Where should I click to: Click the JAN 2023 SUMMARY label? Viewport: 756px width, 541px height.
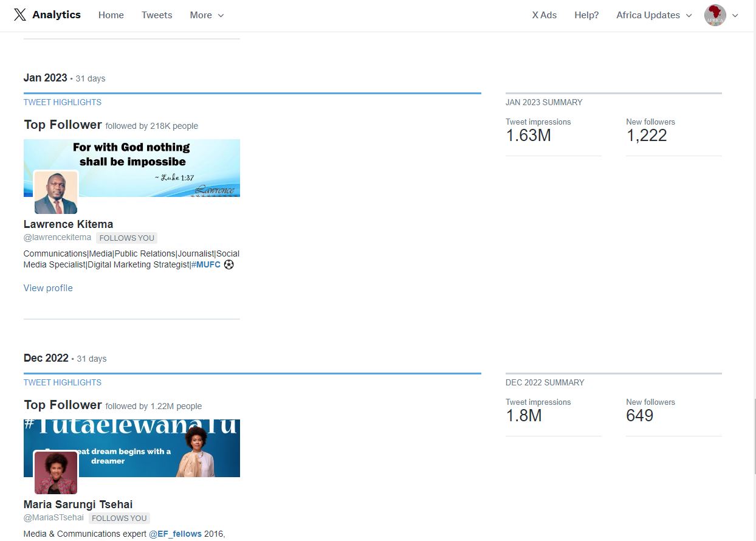544,102
